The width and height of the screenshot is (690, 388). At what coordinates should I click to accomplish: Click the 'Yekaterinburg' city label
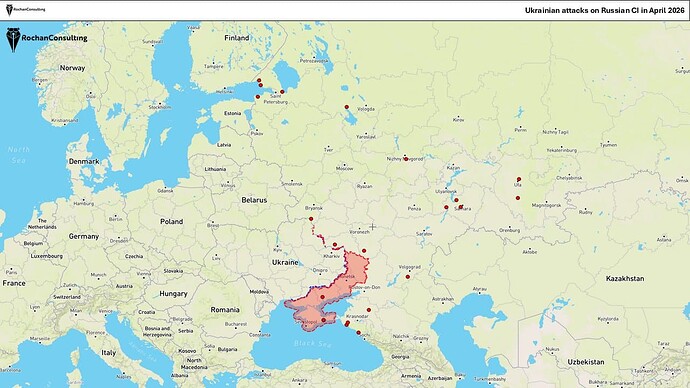pyautogui.click(x=562, y=150)
